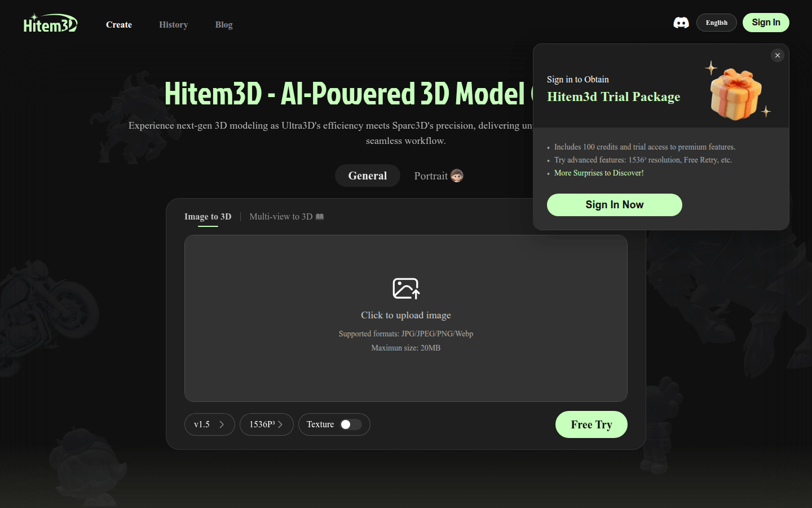
Task: Select the General mode tab
Action: pyautogui.click(x=367, y=176)
